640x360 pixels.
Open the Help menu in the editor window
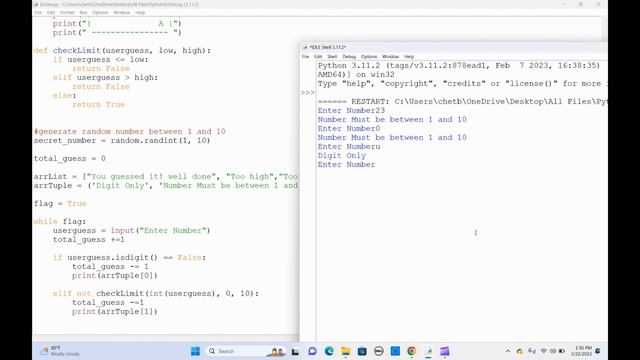140,13
